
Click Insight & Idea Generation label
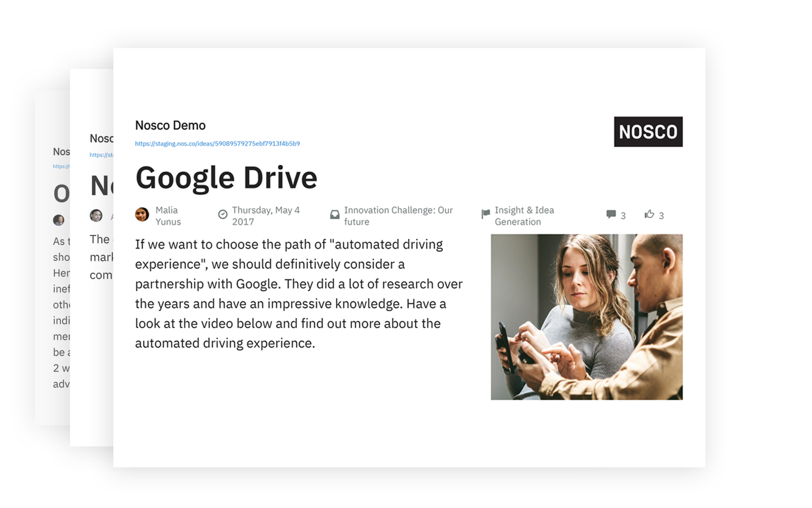524,216
